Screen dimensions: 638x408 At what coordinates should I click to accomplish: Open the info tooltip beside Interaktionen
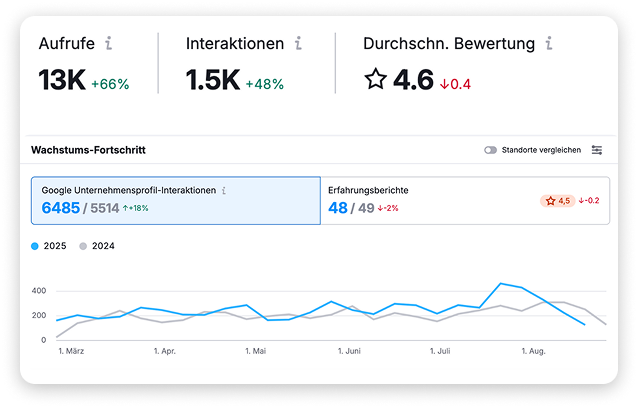[298, 44]
